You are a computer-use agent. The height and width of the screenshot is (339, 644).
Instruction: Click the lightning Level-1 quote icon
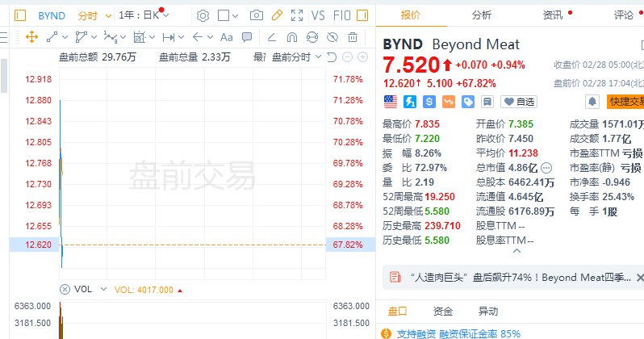tap(409, 102)
